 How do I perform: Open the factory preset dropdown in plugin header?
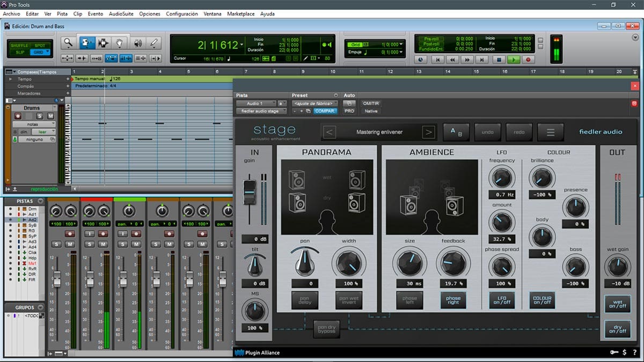tap(315, 104)
